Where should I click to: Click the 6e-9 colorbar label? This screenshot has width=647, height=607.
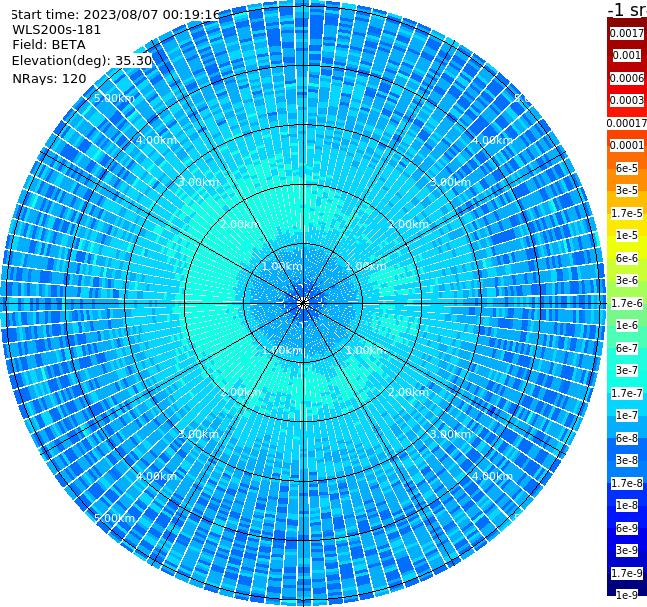click(x=627, y=528)
